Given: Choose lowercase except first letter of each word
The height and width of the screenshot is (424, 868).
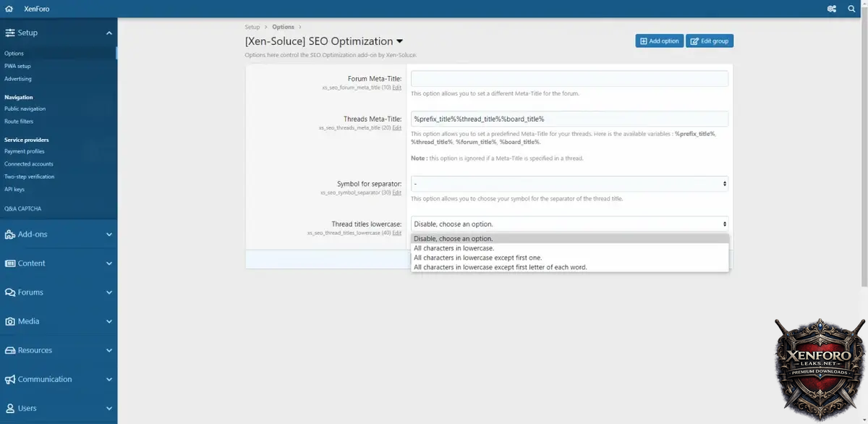Looking at the screenshot, I should (500, 267).
